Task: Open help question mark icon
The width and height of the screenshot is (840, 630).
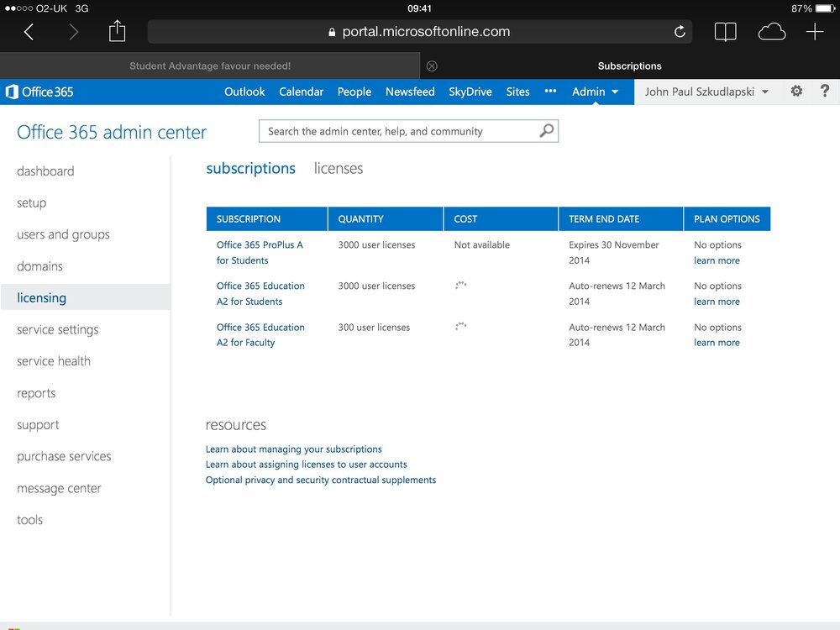Action: [825, 91]
